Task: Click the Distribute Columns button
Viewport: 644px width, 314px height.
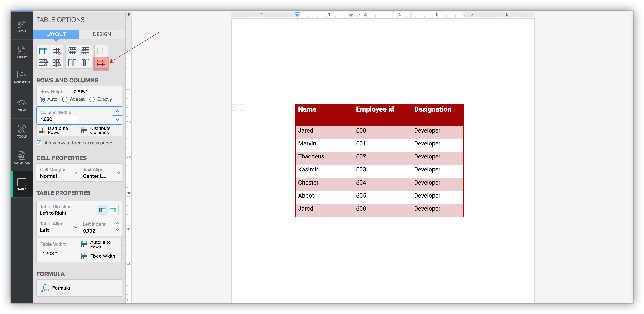Action: pyautogui.click(x=100, y=130)
